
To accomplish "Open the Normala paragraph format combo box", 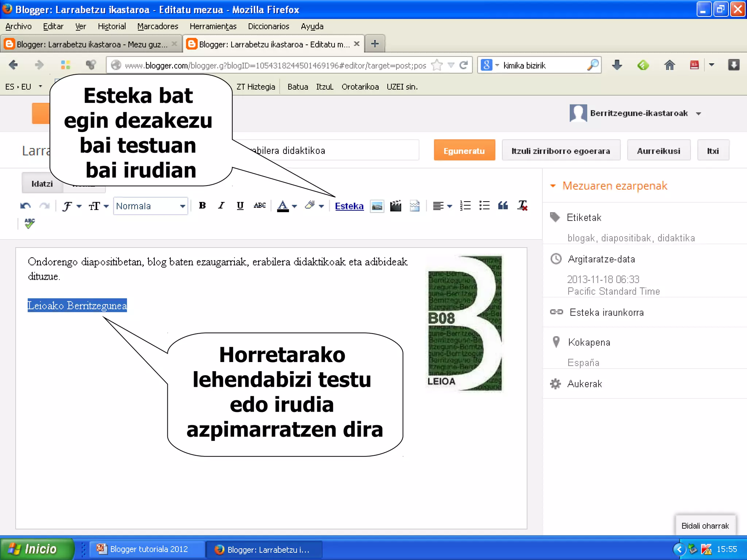I will click(x=151, y=206).
